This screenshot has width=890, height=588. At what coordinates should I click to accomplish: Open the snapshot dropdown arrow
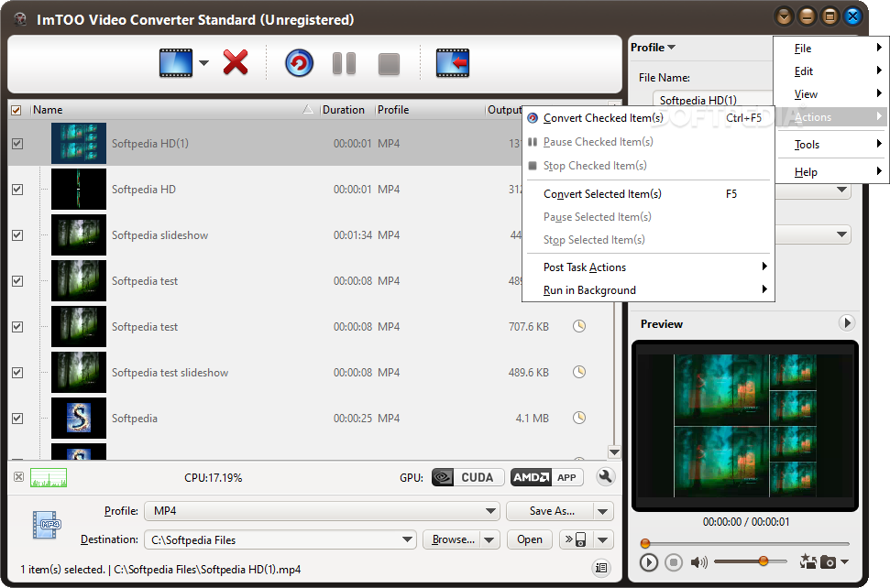(844, 562)
